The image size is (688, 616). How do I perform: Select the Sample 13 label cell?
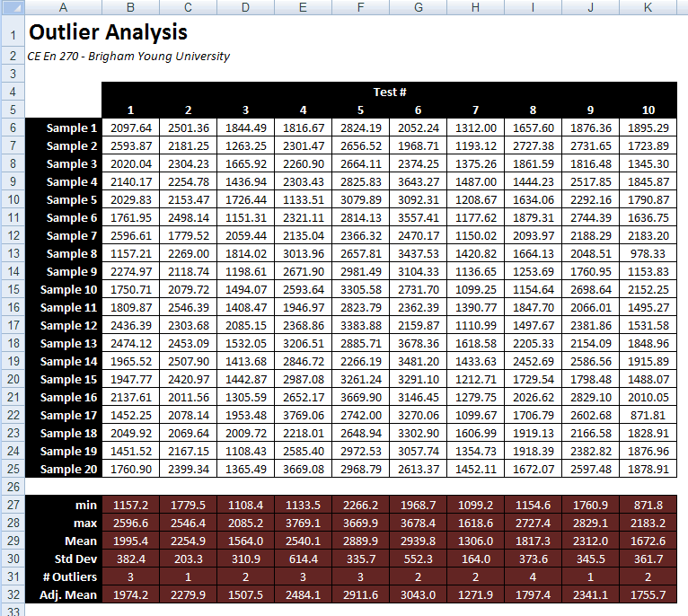click(x=64, y=344)
